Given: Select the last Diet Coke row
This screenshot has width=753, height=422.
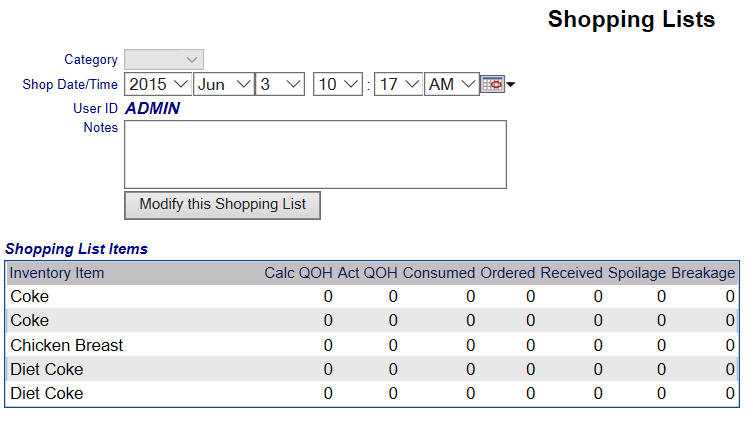Looking at the screenshot, I should [372, 393].
